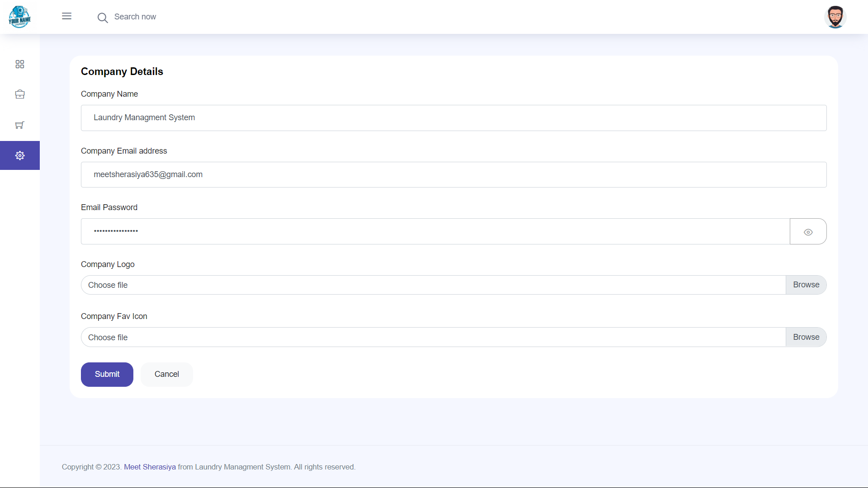Select the settings gear in sidebar
This screenshot has height=488, width=868.
point(20,155)
